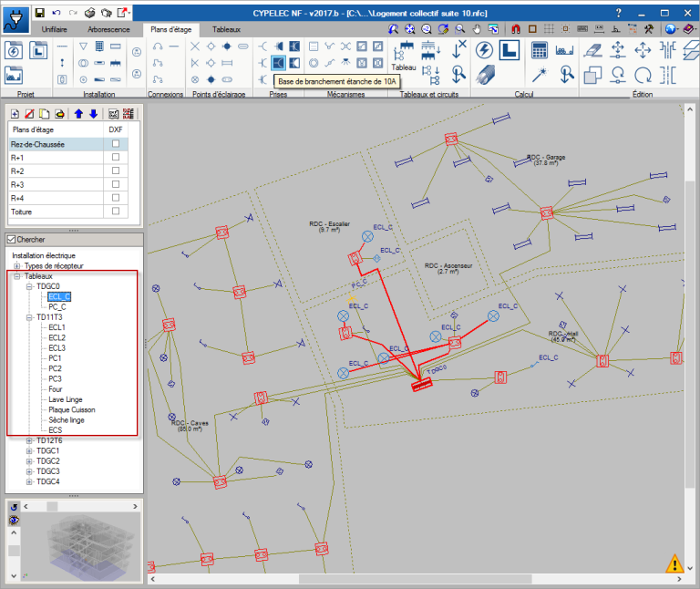Collapse the TD11T3 tree node
700x589 pixels.
pos(29,316)
